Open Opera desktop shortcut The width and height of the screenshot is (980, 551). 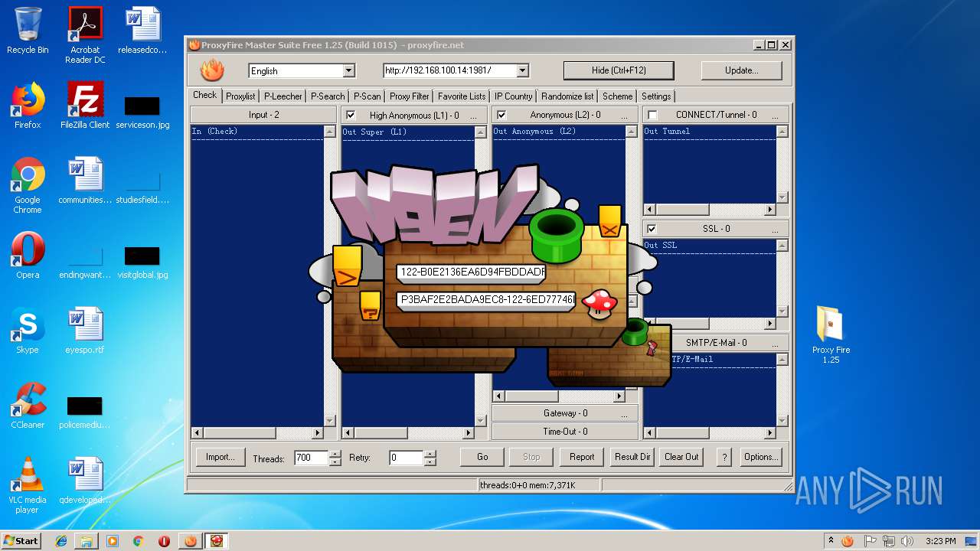point(28,256)
